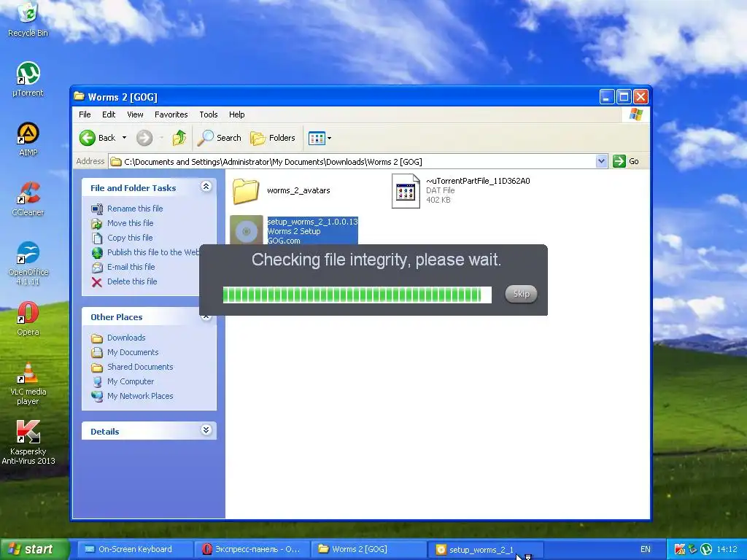Select the worms_2_avatars folder

coord(281,190)
